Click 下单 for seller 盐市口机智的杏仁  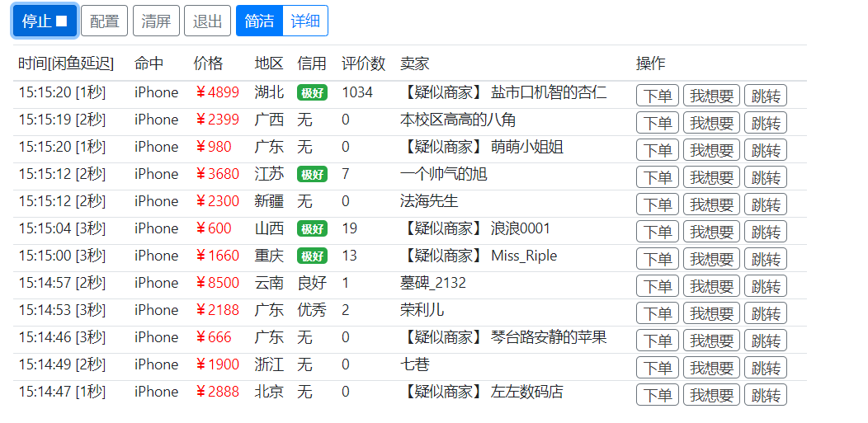coord(657,96)
